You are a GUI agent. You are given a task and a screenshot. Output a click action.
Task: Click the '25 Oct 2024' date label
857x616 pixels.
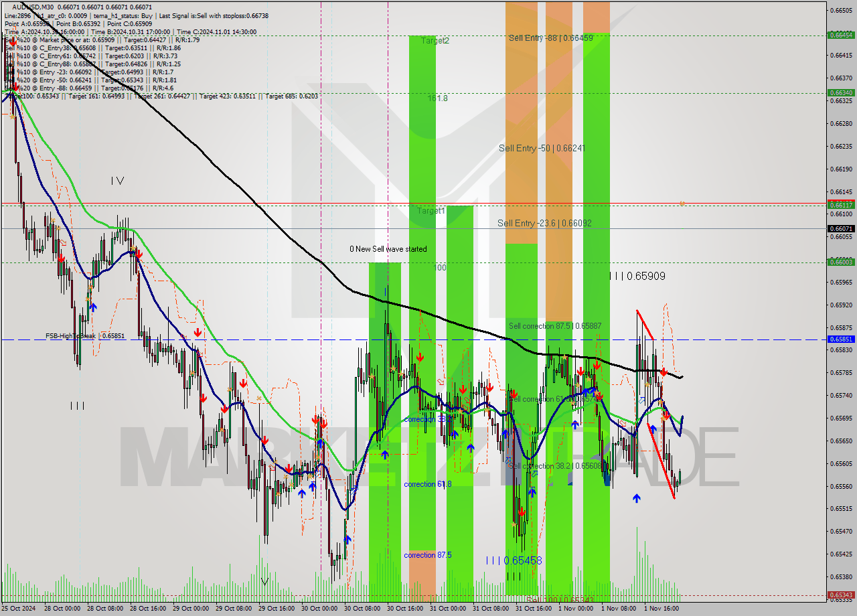19,609
